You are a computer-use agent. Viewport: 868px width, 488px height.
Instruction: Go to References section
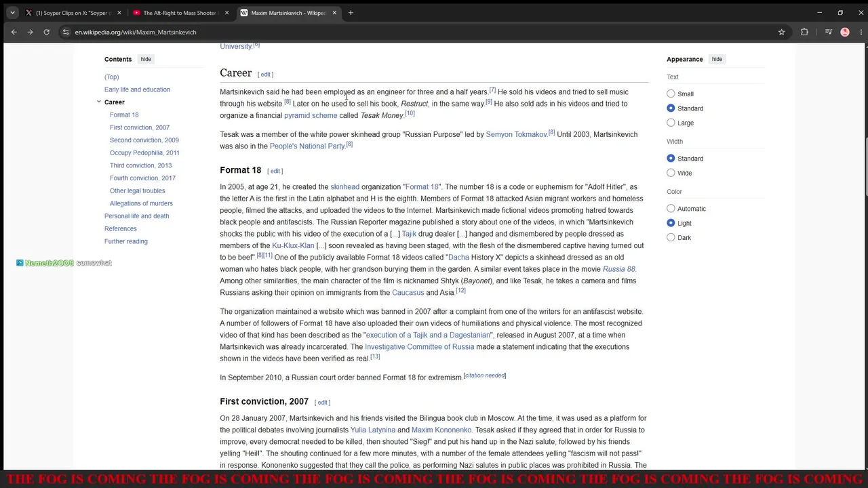pos(120,228)
